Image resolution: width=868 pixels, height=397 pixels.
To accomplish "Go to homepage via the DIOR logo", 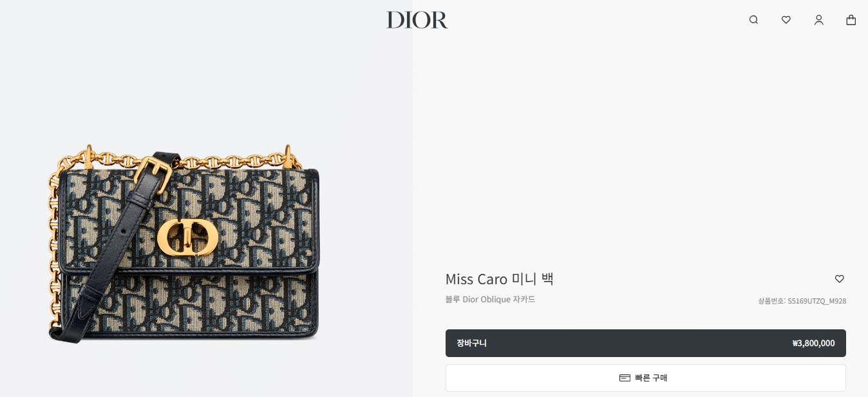I will tap(417, 20).
